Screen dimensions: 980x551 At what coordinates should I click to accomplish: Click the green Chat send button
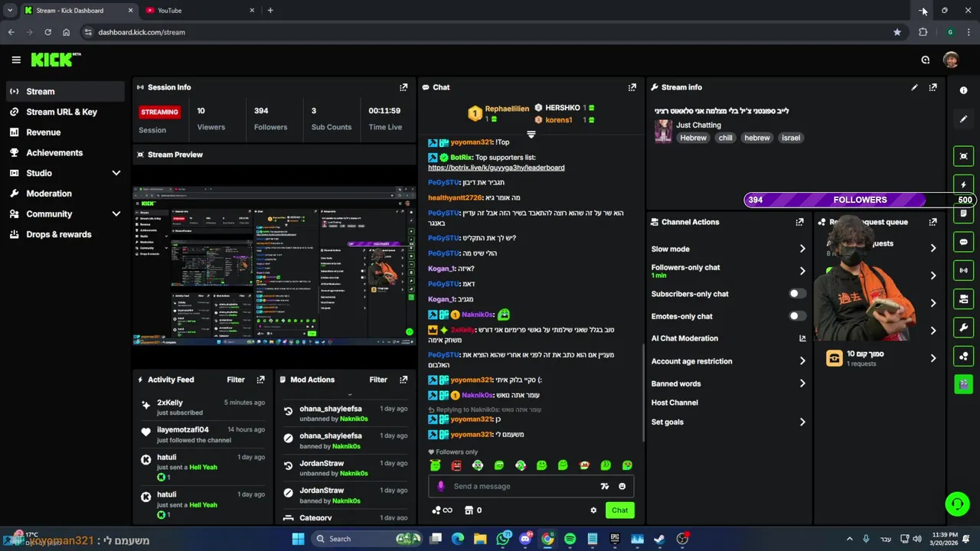pyautogui.click(x=619, y=510)
